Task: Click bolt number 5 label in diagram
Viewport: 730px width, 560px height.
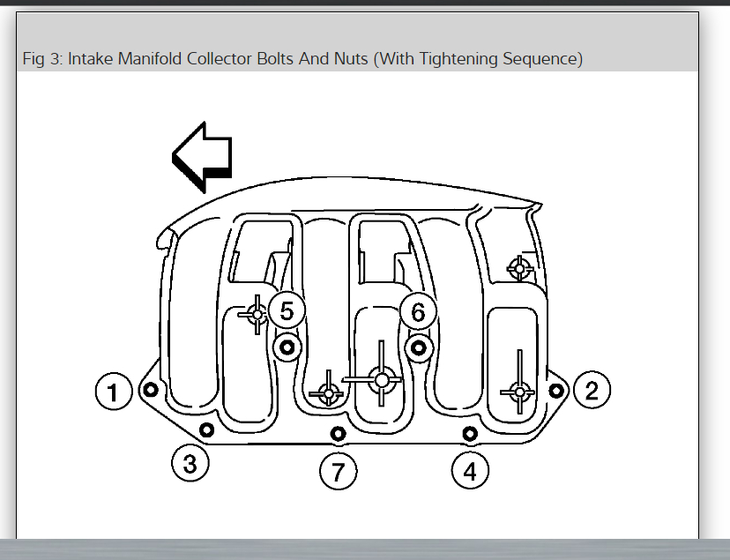Action: point(287,310)
